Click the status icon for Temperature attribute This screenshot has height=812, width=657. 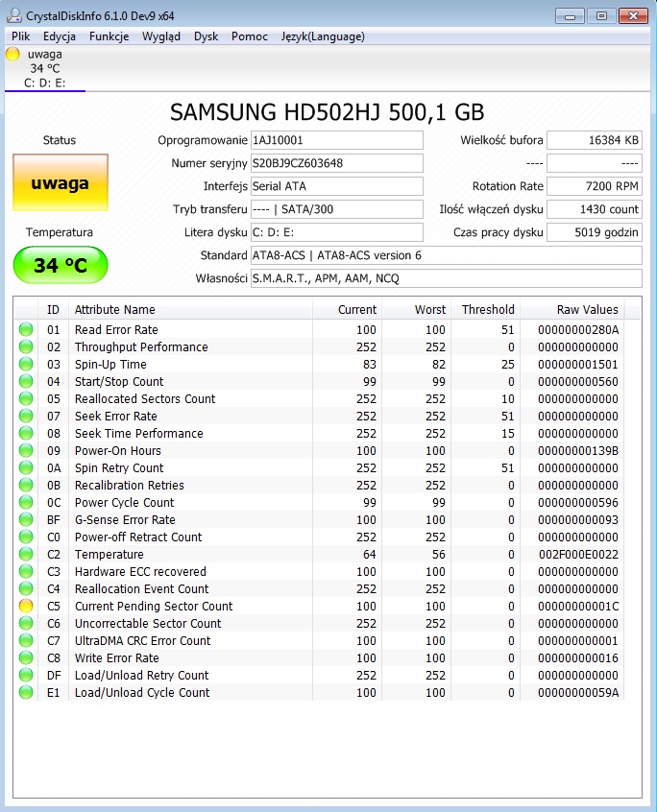pos(26,554)
